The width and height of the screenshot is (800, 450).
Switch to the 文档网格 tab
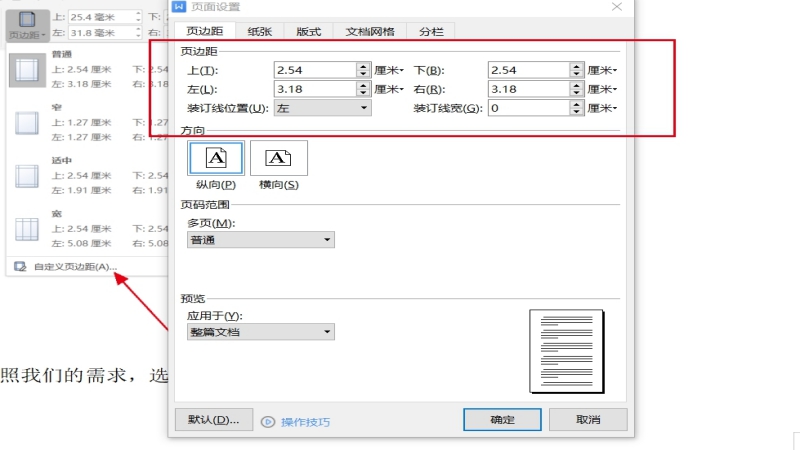click(x=368, y=32)
